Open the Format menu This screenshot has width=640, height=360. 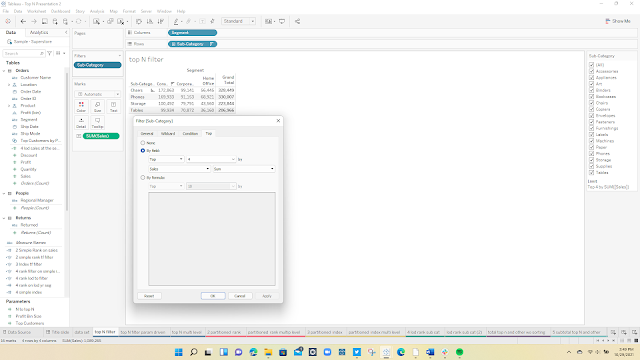(129, 11)
